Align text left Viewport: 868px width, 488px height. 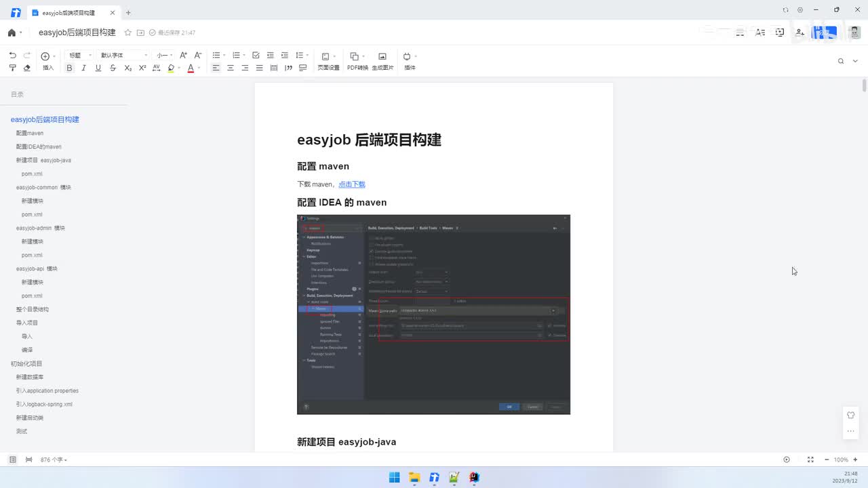coord(216,68)
